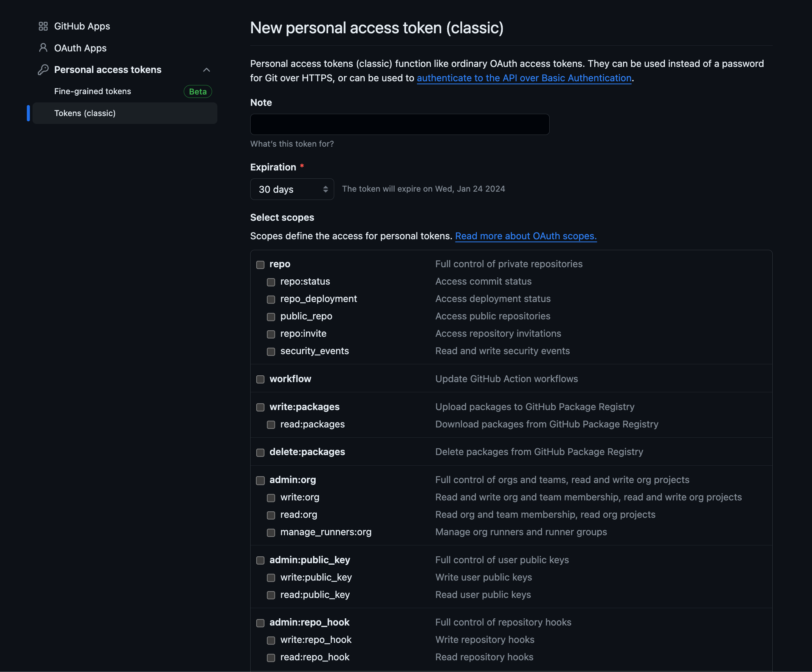
Task: Enable the write:packages checkbox
Action: (260, 407)
